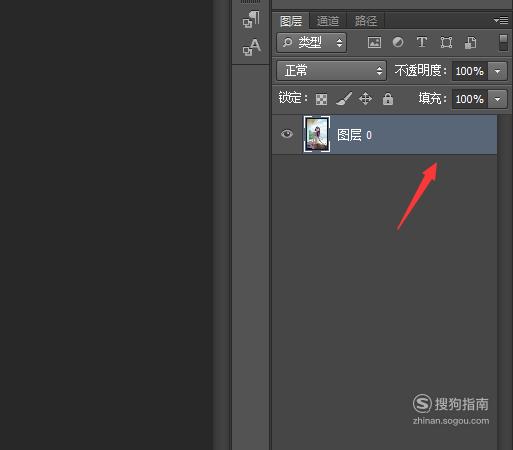Filter for adjustment layers icon
Screen dimensions: 513x450
click(x=398, y=42)
